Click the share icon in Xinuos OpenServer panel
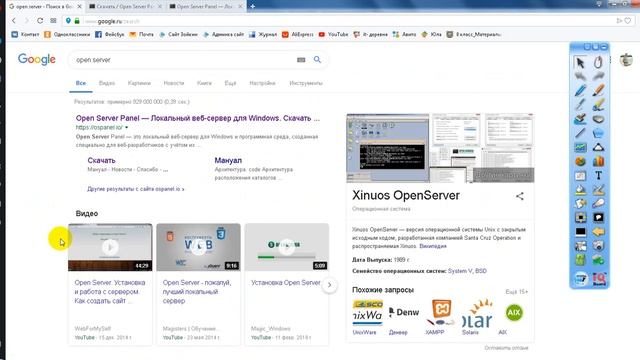Image resolution: width=640 pixels, height=360 pixels. 519,196
